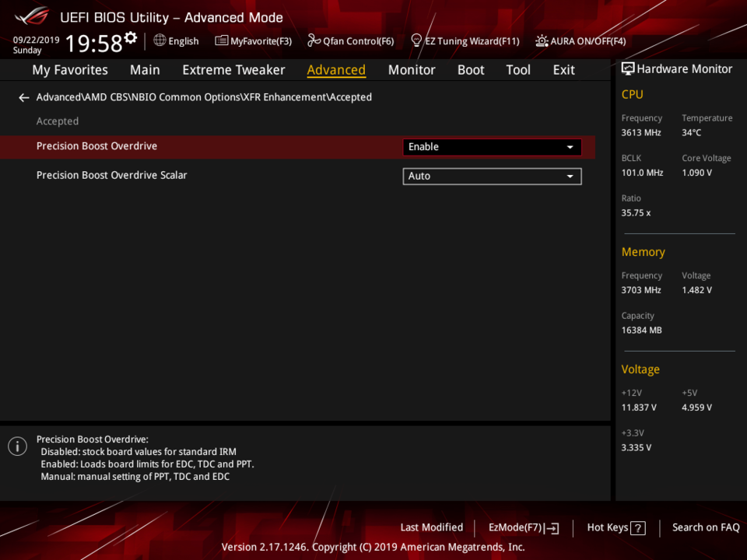The image size is (747, 560).
Task: Select the Precision Boost Overdrive Scalar label
Action: tap(111, 175)
